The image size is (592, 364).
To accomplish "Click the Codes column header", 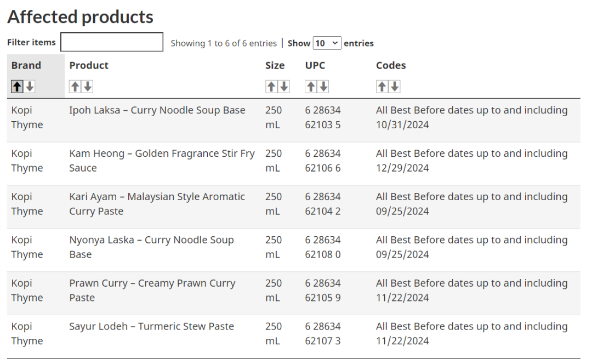I will [x=391, y=65].
